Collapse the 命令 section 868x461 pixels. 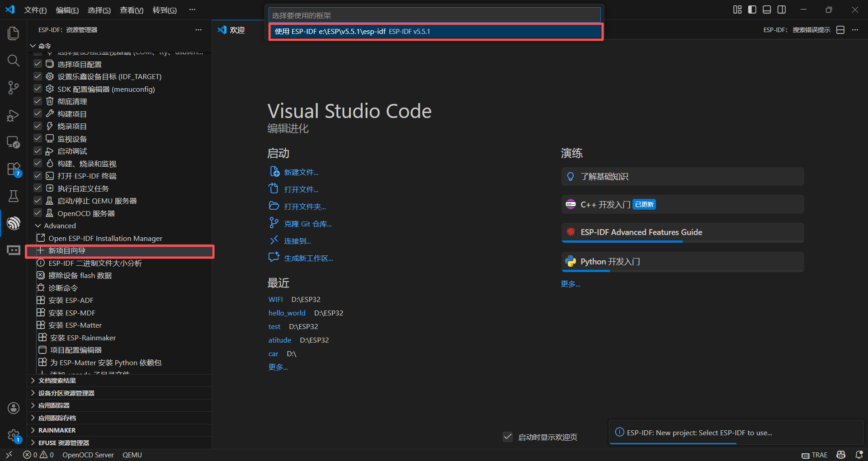coord(120,46)
